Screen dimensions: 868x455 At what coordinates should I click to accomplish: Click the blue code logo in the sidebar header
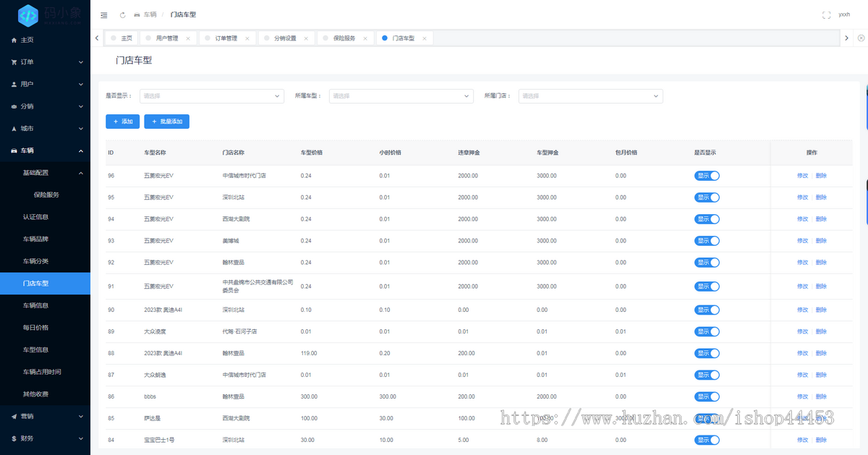click(x=27, y=14)
